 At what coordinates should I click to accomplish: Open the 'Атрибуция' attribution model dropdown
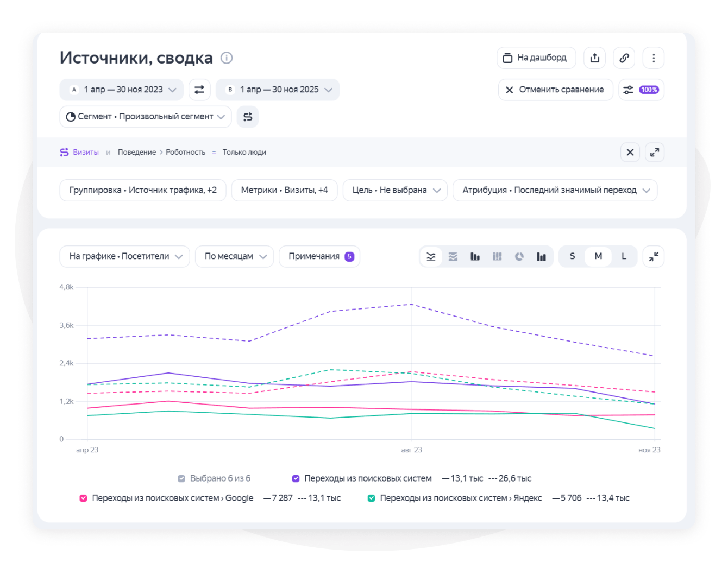555,191
